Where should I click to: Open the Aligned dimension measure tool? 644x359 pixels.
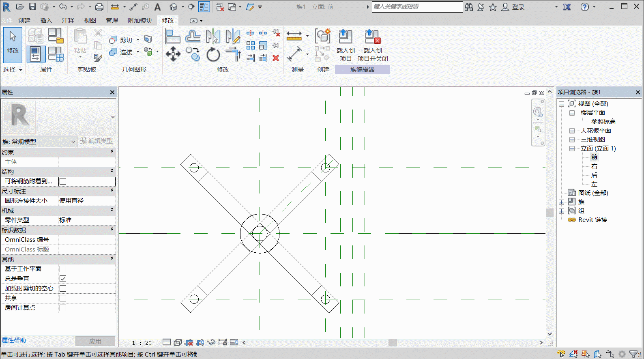pos(294,54)
